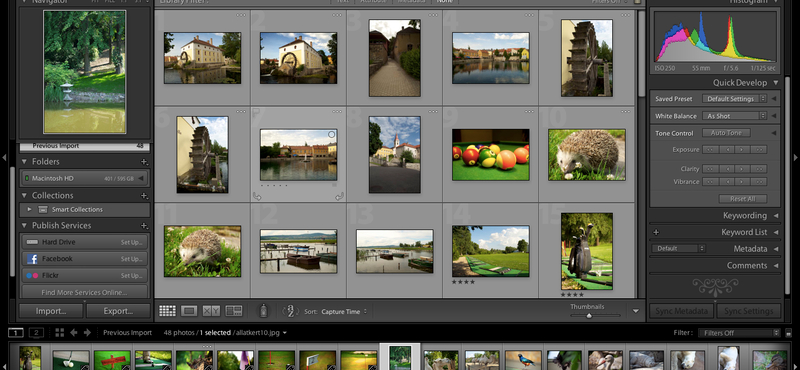800x370 pixels.
Task: Expand the Keyword List panel
Action: pos(776,232)
